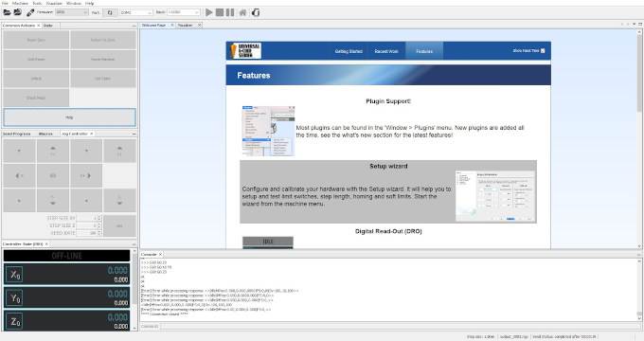Click the Stop toolbar button
The width and height of the screenshot is (644, 341).
click(220, 12)
